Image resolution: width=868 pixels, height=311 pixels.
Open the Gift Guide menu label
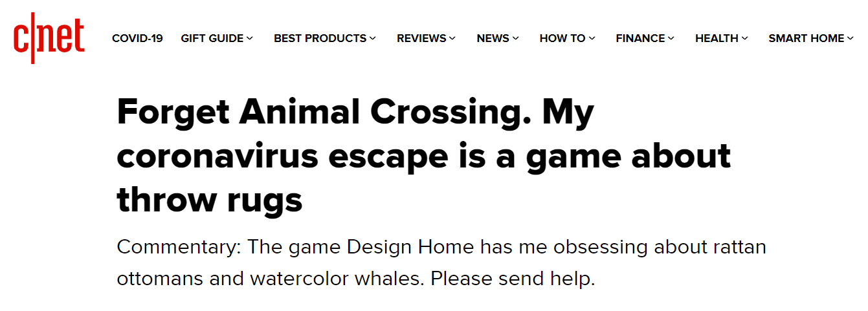click(212, 38)
